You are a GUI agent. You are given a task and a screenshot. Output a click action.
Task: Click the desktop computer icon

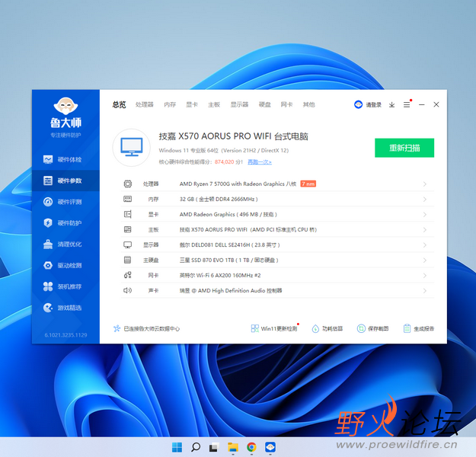pos(132,147)
